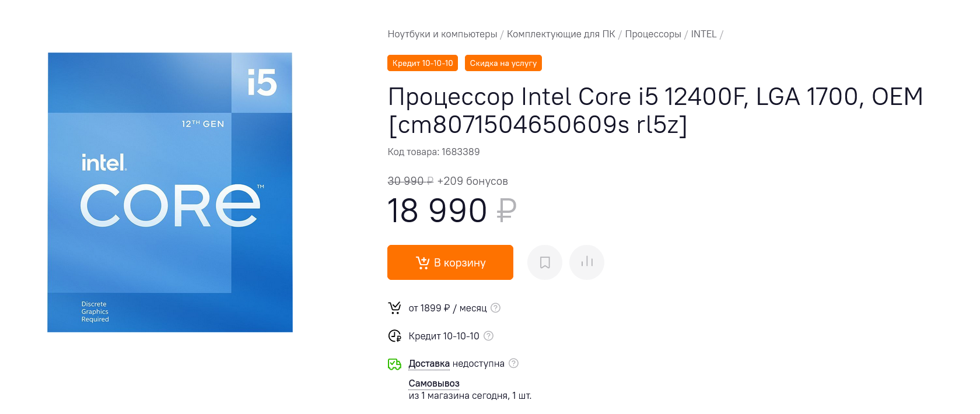Click the Доставка underlined link
This screenshot has height=414, width=980.
(429, 363)
